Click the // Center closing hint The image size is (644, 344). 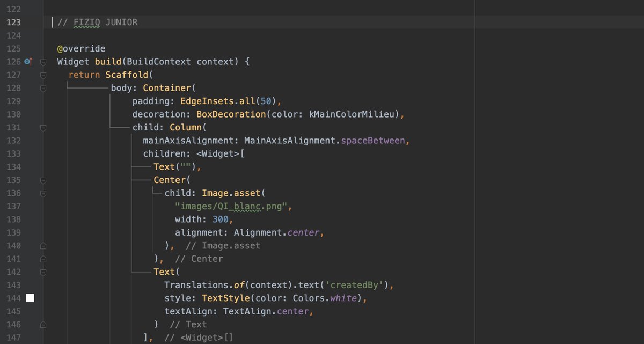tap(199, 259)
